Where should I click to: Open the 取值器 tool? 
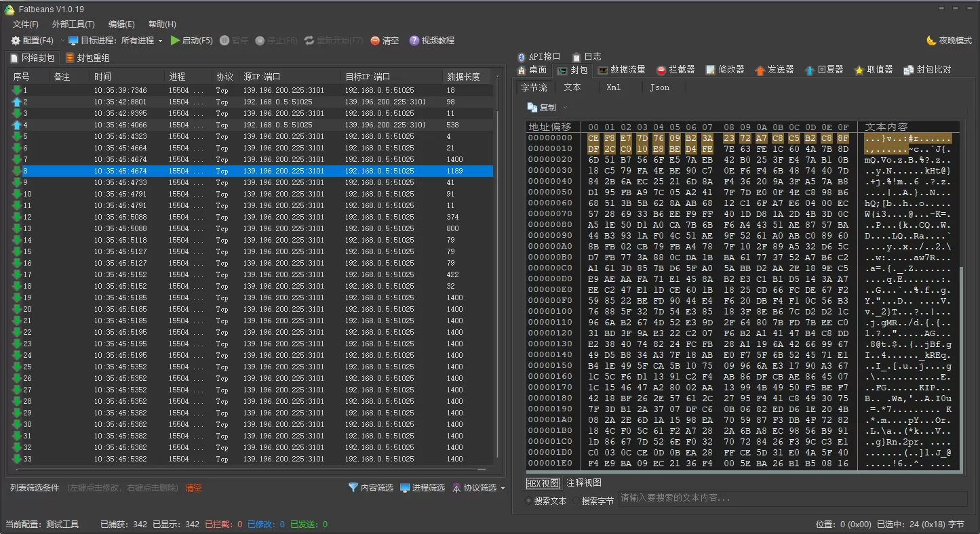pos(873,68)
